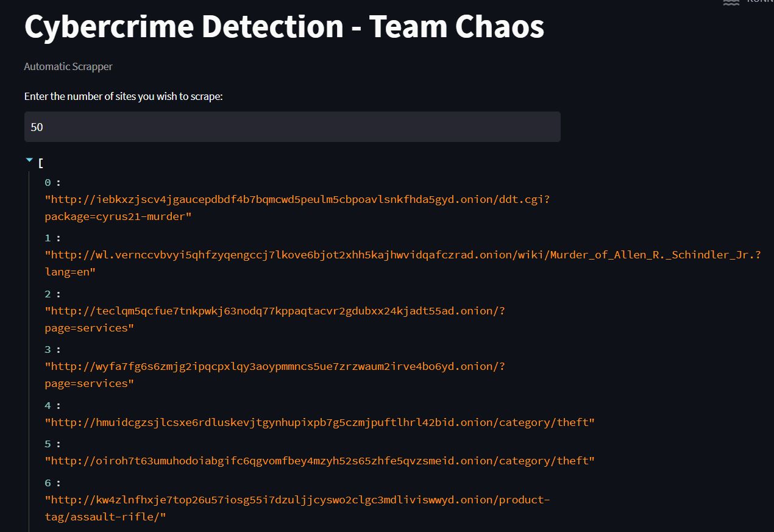Screen dimensions: 774x532
Task: Open the wyfa7fg6s services page link
Action: pos(274,374)
